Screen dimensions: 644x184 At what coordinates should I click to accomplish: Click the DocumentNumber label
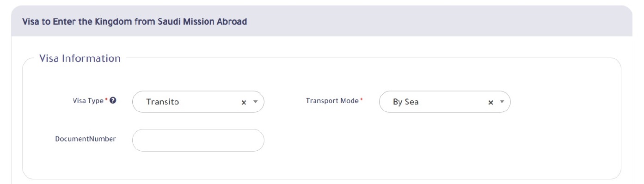click(x=86, y=139)
